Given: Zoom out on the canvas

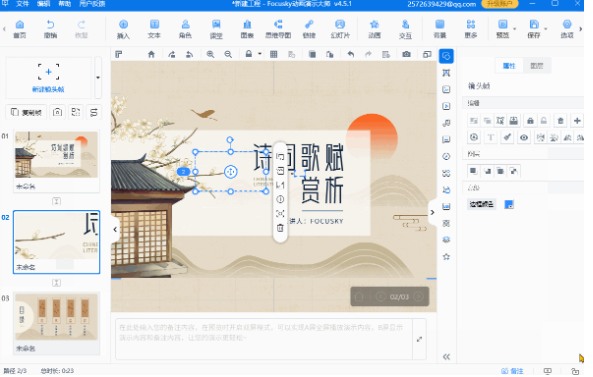Looking at the screenshot, I should pyautogui.click(x=228, y=54).
